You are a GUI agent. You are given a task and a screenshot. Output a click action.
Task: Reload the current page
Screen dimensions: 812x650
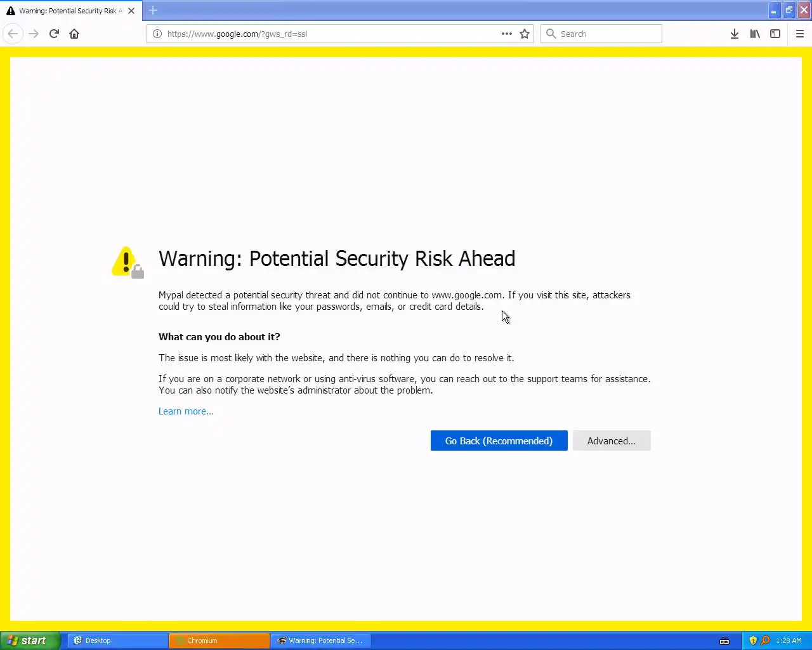coord(54,34)
